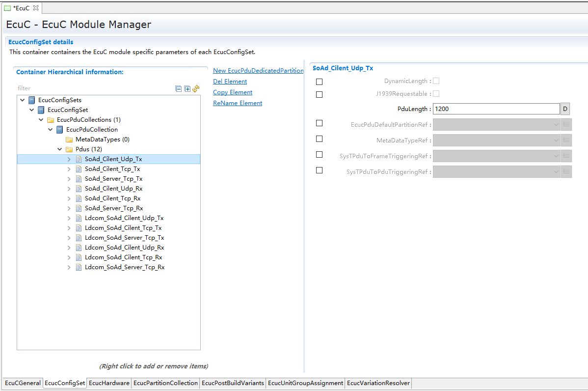The height and width of the screenshot is (391, 588).
Task: Click the list icon beside MetaDataTypeRef
Action: point(566,140)
